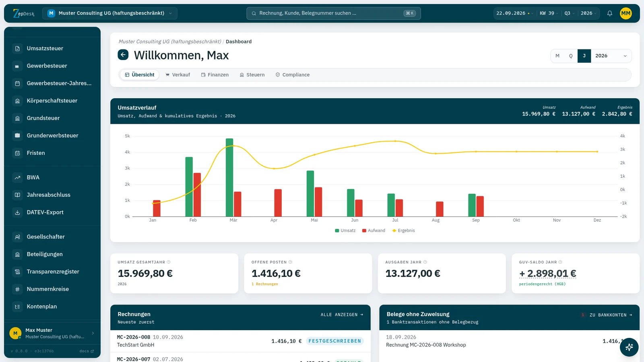This screenshot has width=644, height=362.
Task: Open the MM user avatar menu
Action: 626,13
